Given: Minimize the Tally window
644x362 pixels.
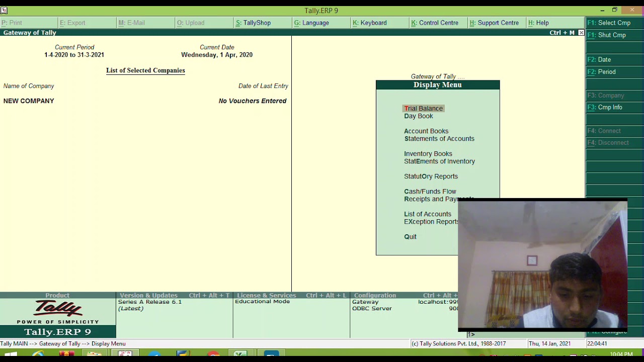Looking at the screenshot, I should [602, 10].
